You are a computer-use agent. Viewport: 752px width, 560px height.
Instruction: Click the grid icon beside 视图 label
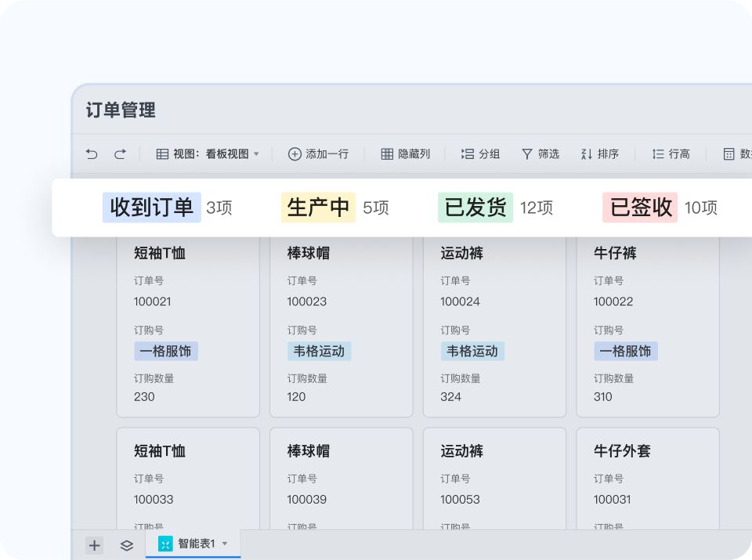tap(161, 154)
